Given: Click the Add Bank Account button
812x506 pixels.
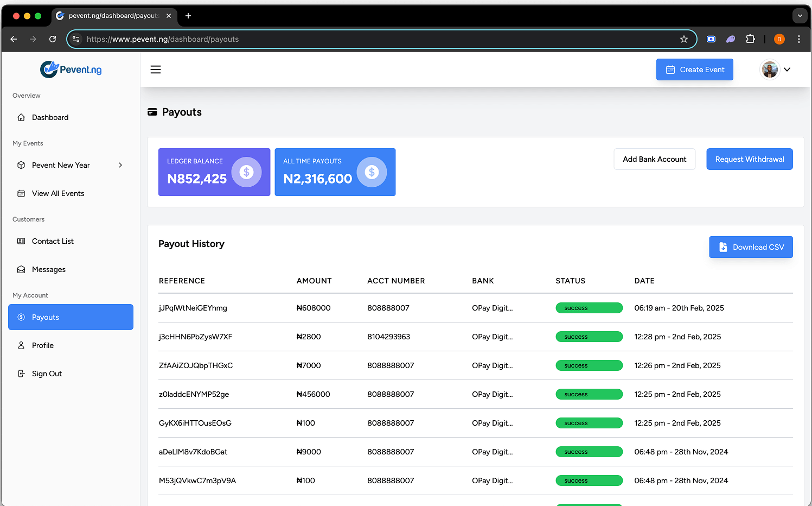Looking at the screenshot, I should [654, 159].
